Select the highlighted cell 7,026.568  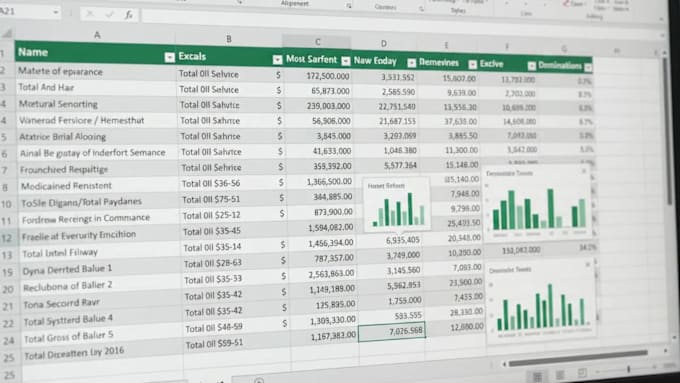[x=392, y=331]
